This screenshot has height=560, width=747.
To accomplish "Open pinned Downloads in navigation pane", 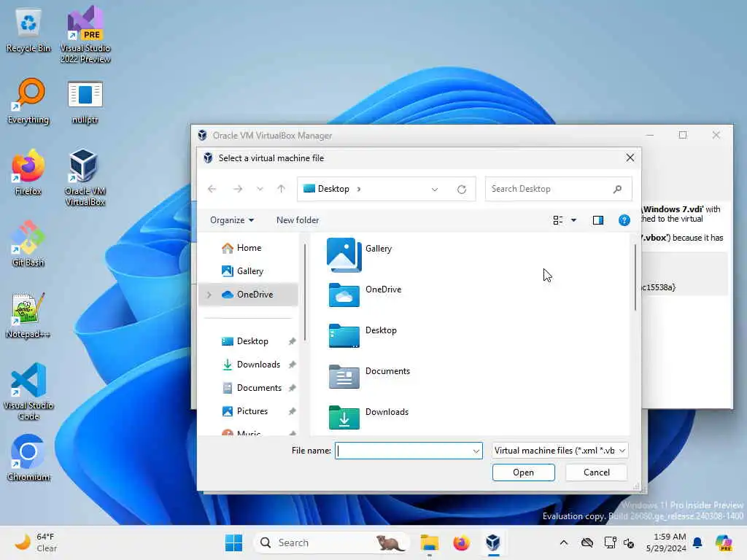I will tap(252, 365).
